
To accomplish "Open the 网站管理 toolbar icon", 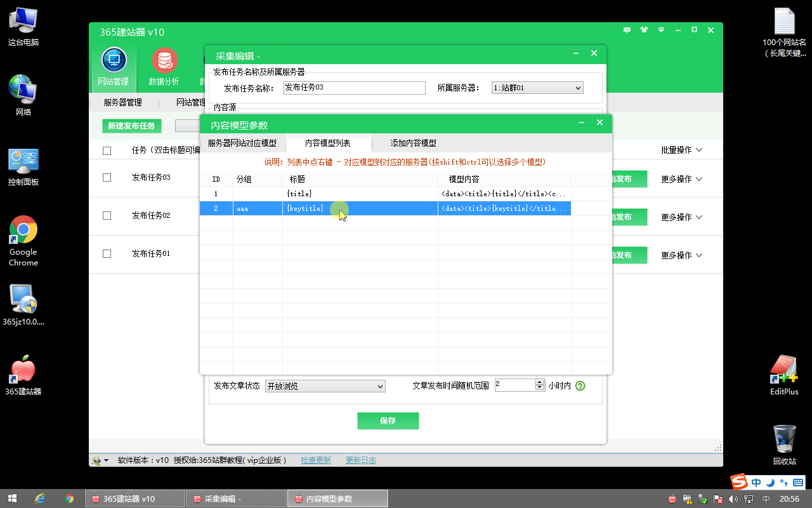I will [114, 67].
